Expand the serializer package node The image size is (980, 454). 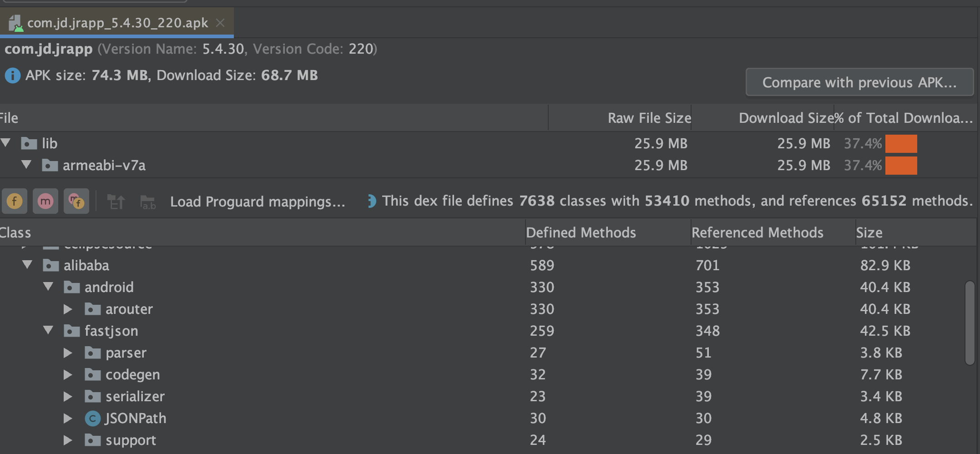pyautogui.click(x=68, y=396)
